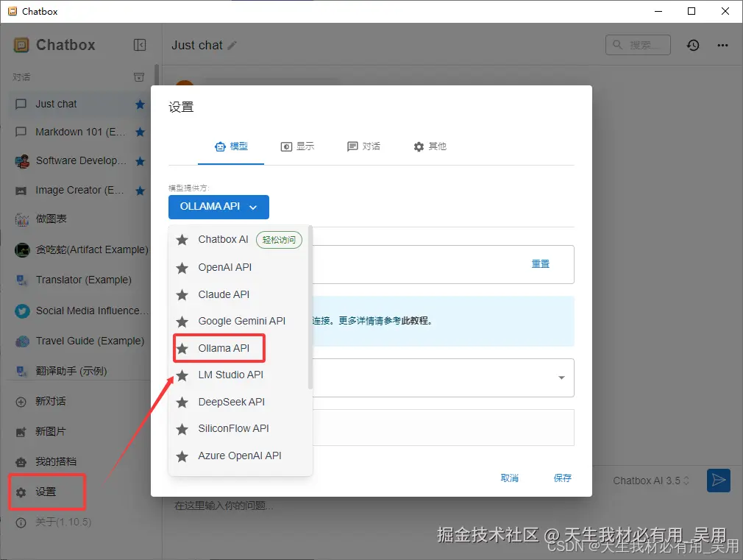Image resolution: width=743 pixels, height=560 pixels.
Task: Open 我的搭档 with the robot icon
Action: coord(21,461)
